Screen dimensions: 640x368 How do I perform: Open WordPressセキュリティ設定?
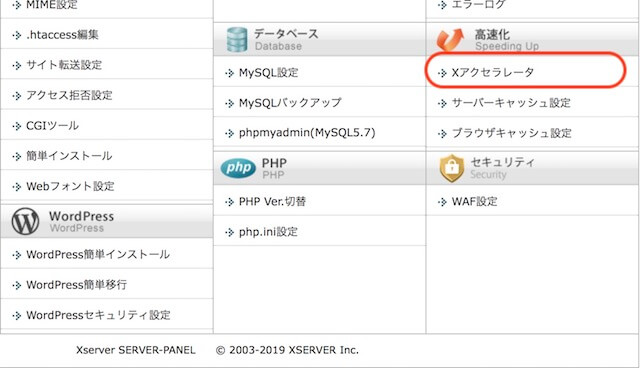pos(98,315)
